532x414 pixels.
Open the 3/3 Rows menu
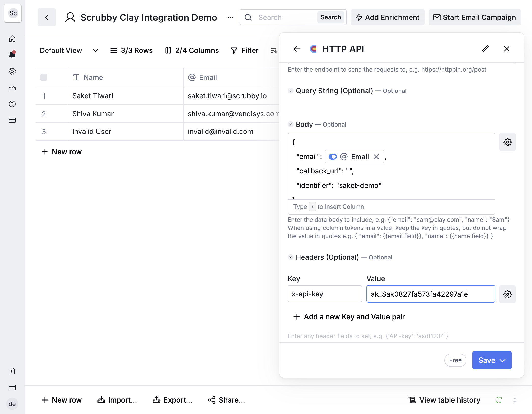coord(131,50)
